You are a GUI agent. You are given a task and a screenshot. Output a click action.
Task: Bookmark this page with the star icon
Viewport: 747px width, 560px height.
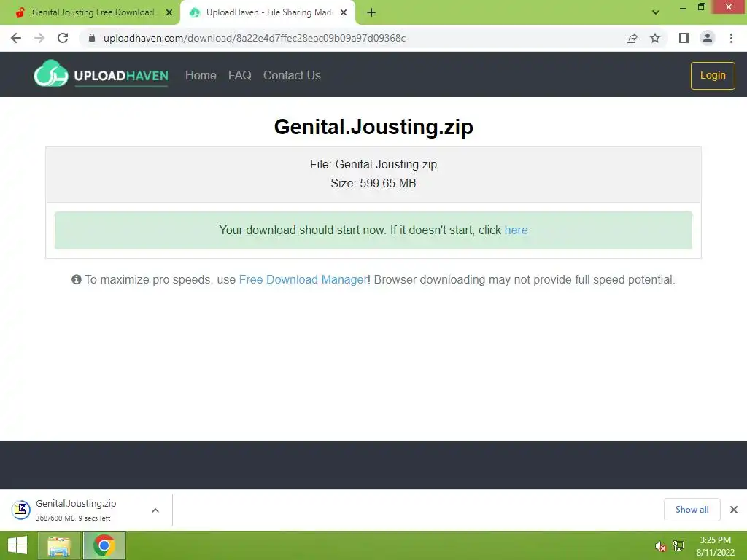(x=655, y=38)
